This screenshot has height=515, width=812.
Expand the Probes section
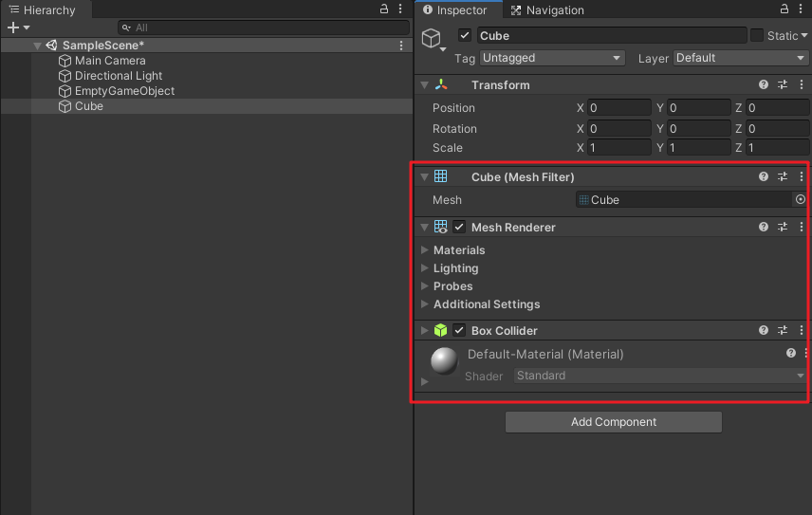tap(425, 286)
